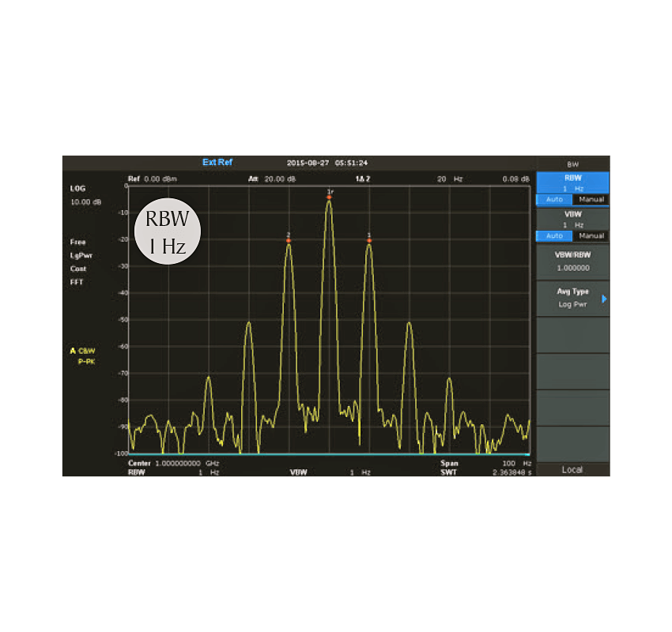Expand the Avg Type submenu arrow
This screenshot has height=632, width=672.
point(604,299)
